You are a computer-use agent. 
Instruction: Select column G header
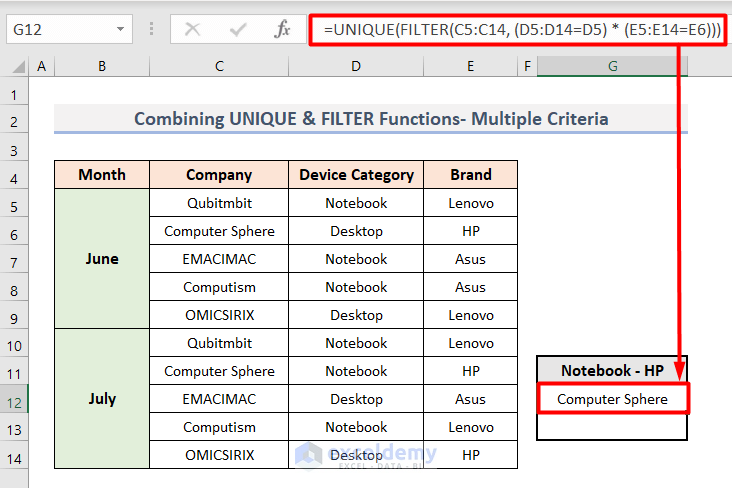(x=612, y=66)
